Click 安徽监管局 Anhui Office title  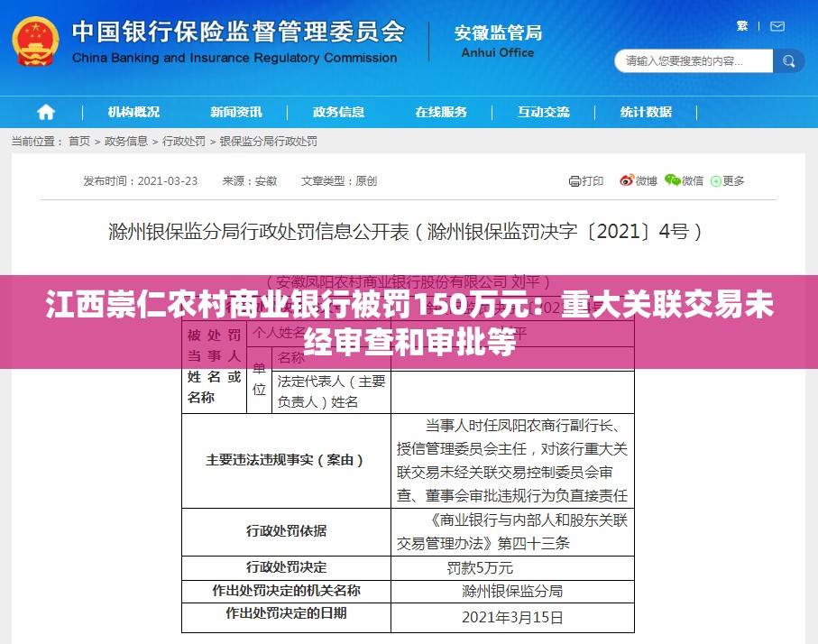click(x=498, y=41)
